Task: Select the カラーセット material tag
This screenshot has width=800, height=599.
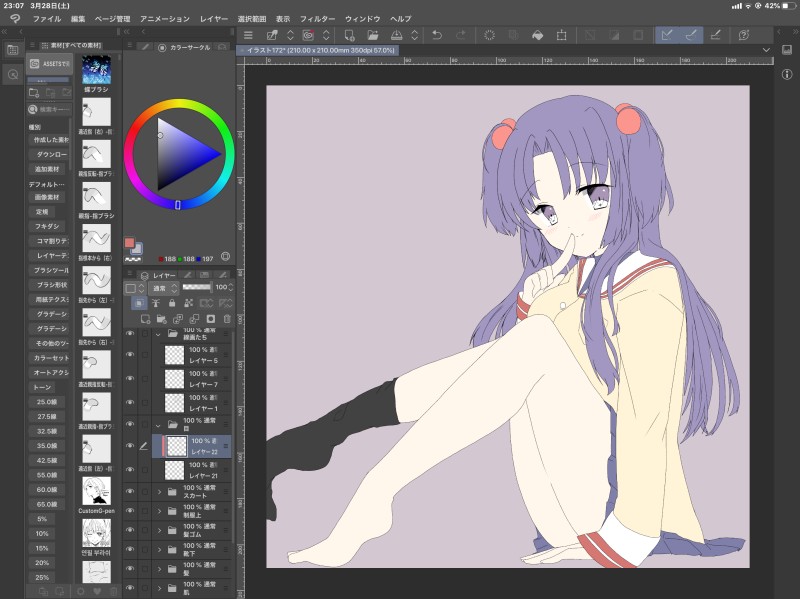Action: coord(51,358)
